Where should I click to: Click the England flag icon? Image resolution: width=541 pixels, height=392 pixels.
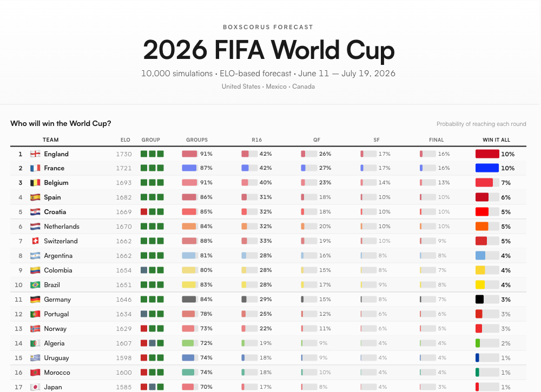35,154
